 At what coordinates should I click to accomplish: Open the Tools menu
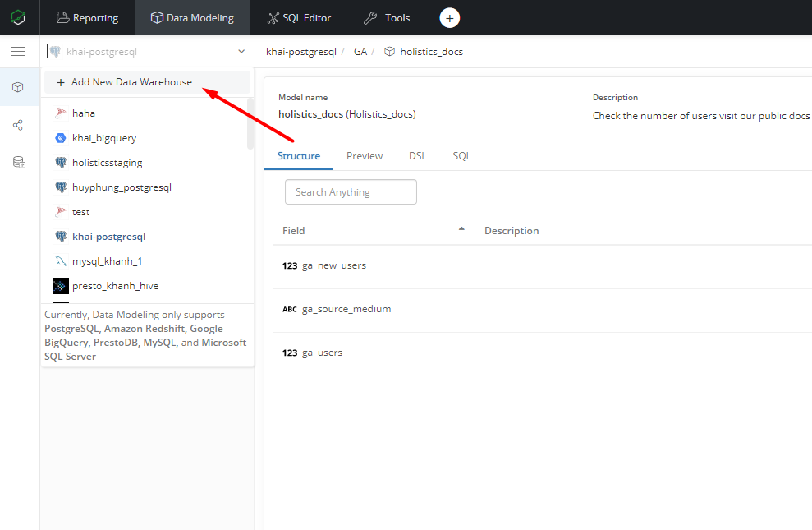pyautogui.click(x=387, y=17)
